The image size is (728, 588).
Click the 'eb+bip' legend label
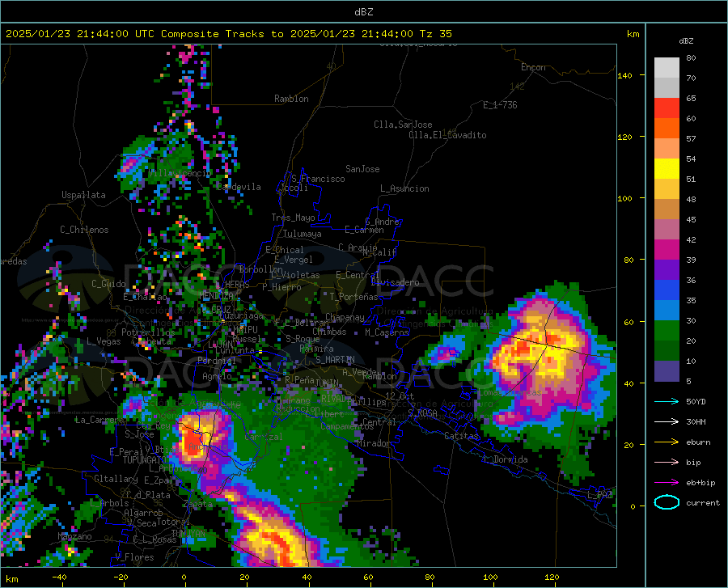coord(700,483)
